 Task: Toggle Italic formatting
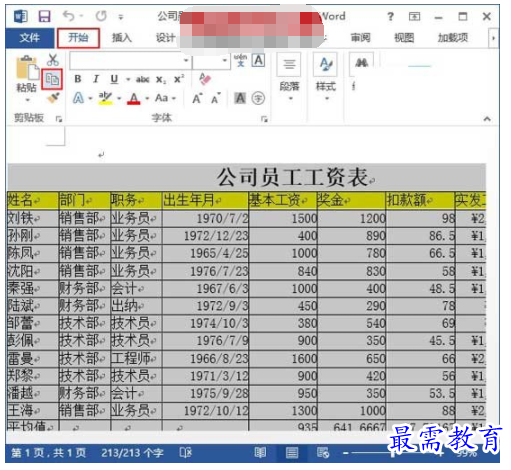[96, 79]
